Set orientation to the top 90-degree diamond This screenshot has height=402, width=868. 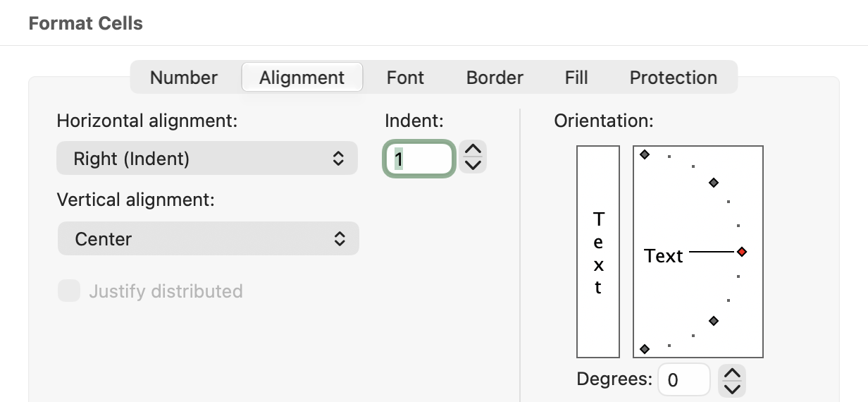645,154
